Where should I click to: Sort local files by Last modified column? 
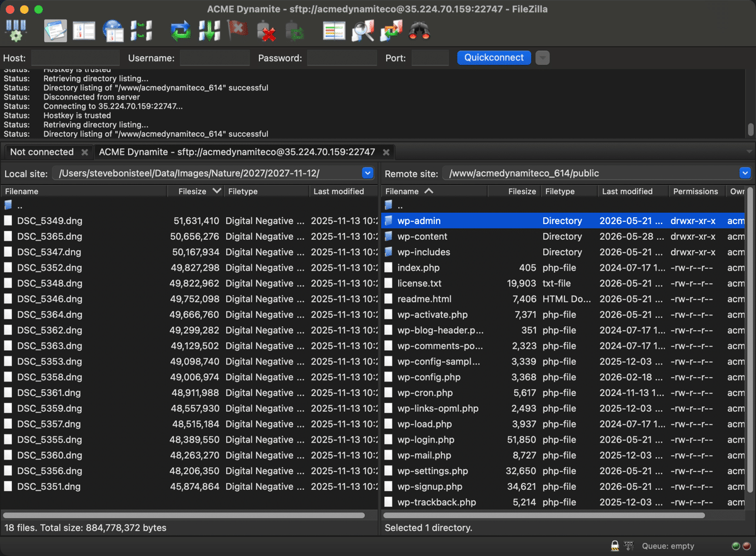pyautogui.click(x=343, y=191)
